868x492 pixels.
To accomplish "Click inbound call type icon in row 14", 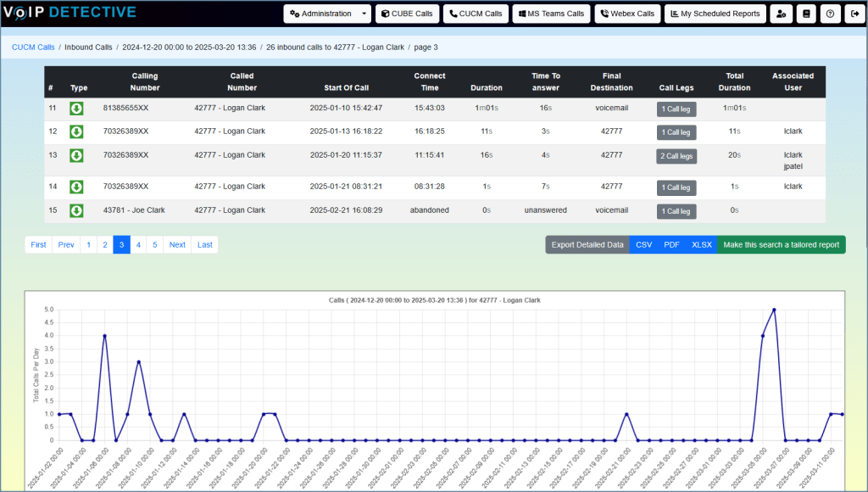I will pyautogui.click(x=76, y=187).
